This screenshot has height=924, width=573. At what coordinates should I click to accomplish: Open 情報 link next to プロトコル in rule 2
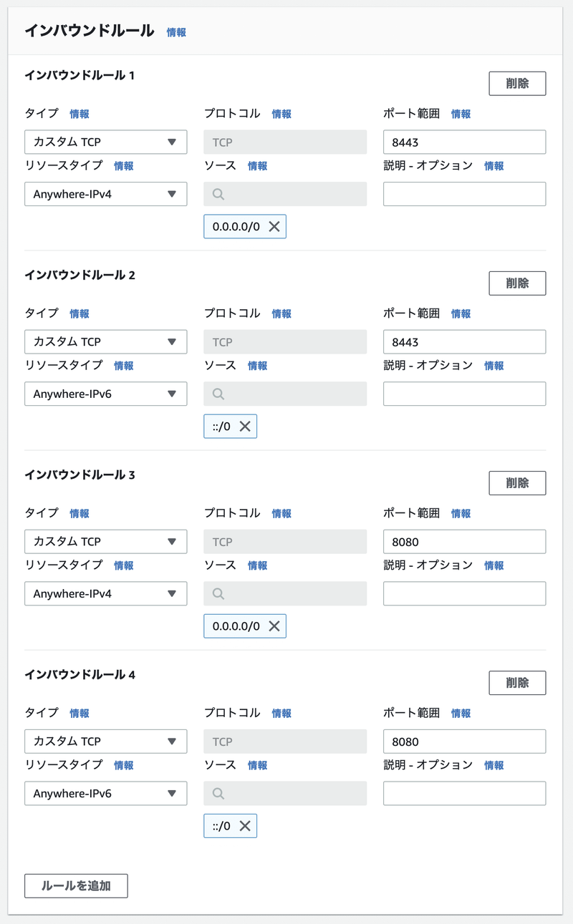point(281,313)
